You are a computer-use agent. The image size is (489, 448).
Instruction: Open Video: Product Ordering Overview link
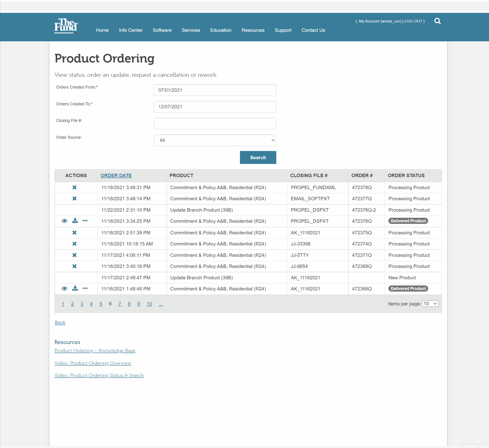(93, 363)
